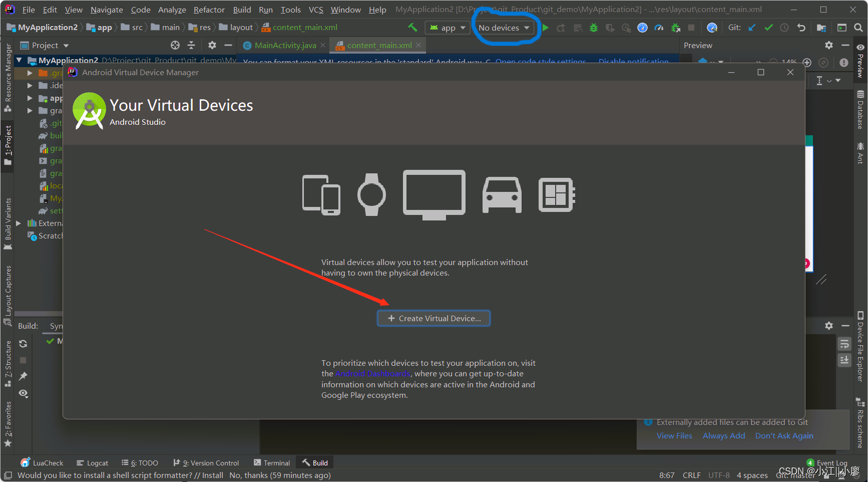The height and width of the screenshot is (482, 868).
Task: Expand the External Libraries node
Action: 19,223
